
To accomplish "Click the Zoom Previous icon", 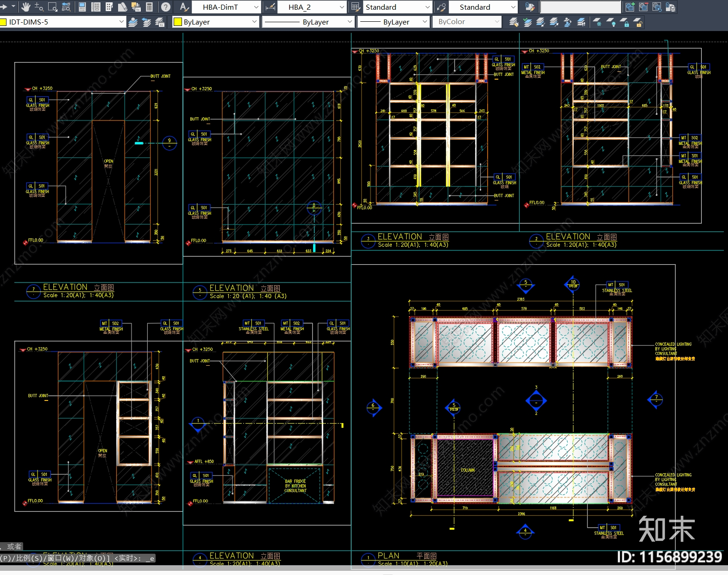I will pos(66,7).
